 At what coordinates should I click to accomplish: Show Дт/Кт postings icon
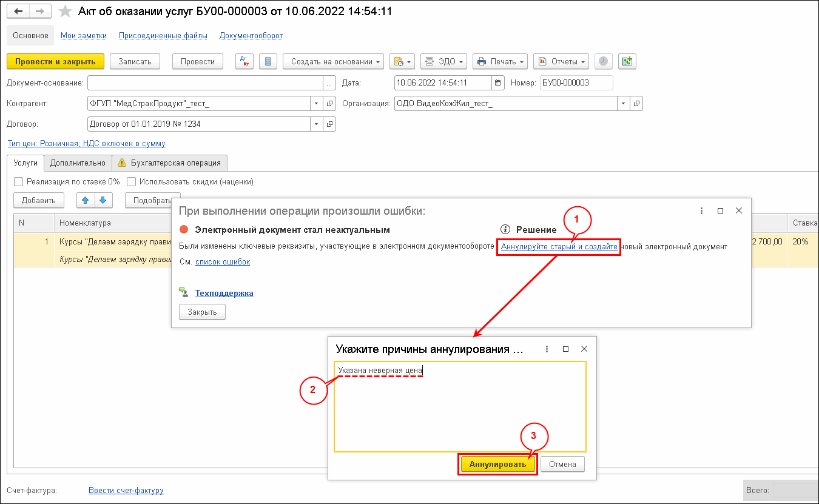click(244, 61)
